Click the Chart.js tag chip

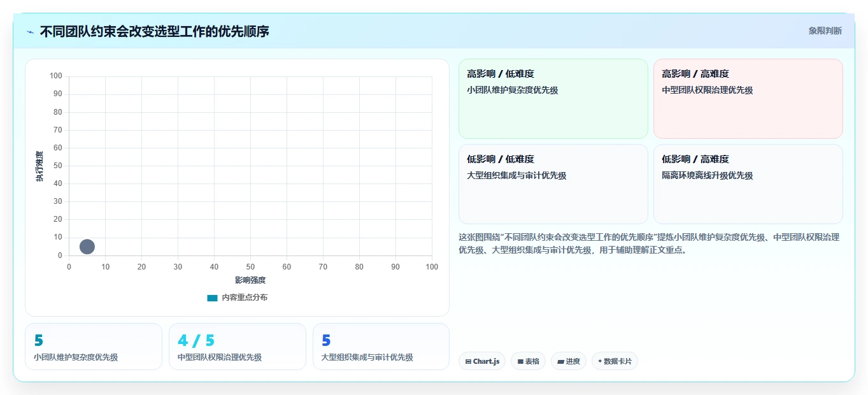click(482, 361)
